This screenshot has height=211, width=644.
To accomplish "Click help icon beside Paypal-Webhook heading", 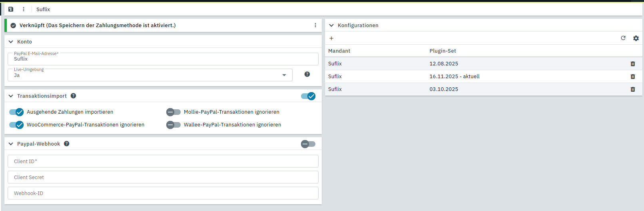I will 67,144.
